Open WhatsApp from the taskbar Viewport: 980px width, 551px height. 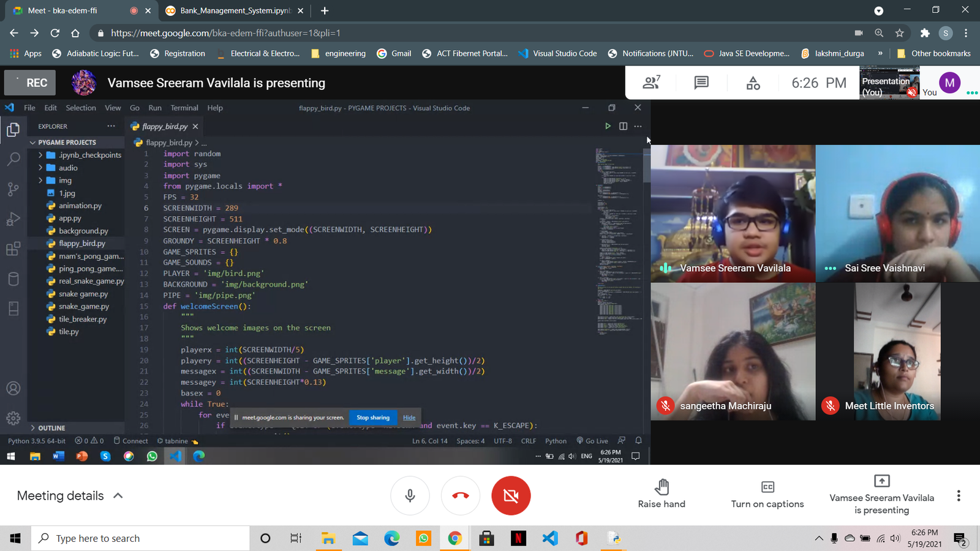[423, 538]
